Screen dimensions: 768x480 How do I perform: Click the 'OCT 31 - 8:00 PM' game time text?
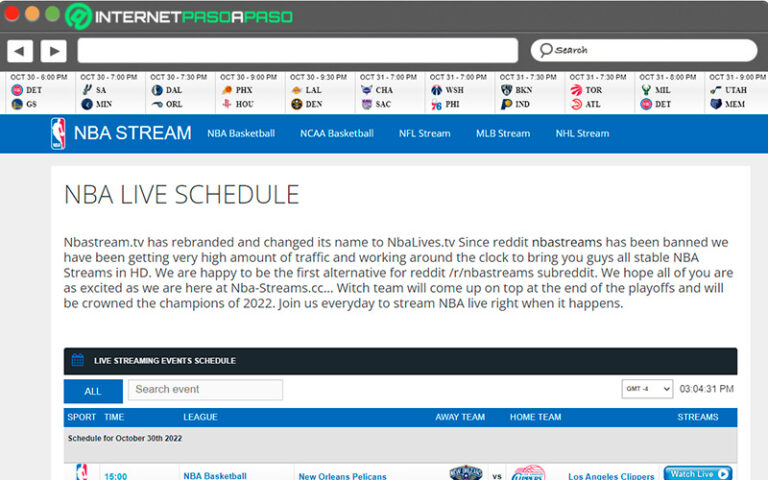668,77
